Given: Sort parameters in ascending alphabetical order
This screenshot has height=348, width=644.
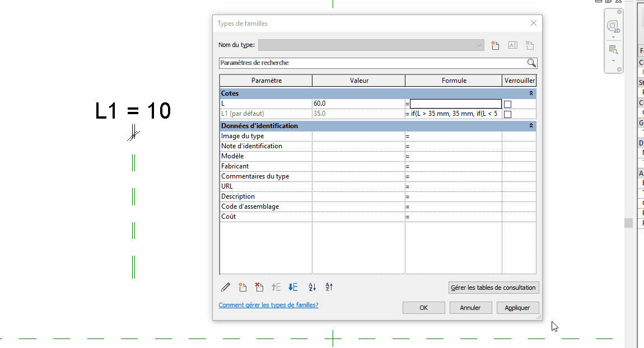Looking at the screenshot, I should (312, 287).
